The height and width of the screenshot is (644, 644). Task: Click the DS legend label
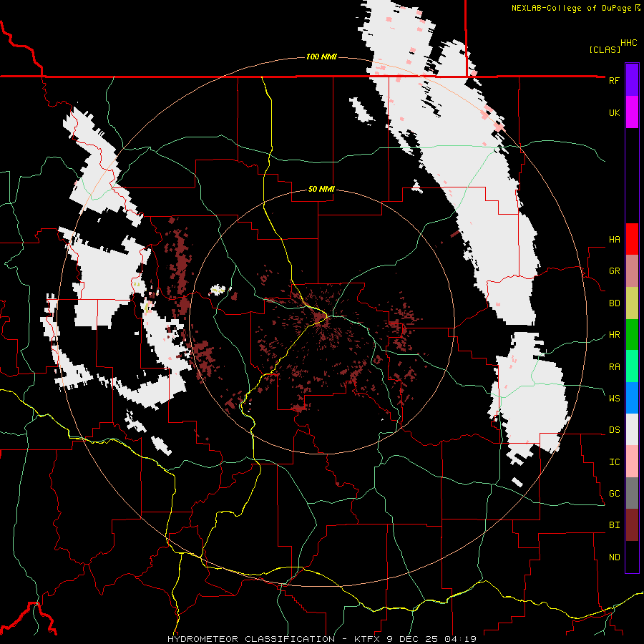click(x=614, y=430)
